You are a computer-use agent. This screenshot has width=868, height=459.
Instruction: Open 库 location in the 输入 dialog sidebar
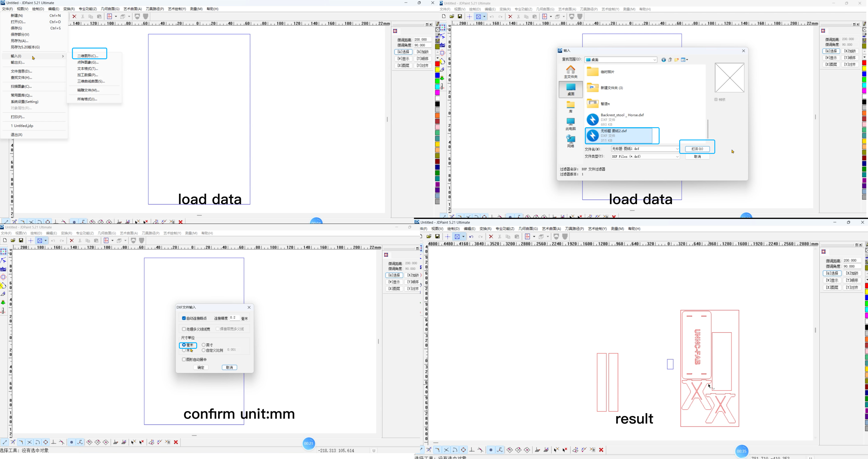click(570, 107)
